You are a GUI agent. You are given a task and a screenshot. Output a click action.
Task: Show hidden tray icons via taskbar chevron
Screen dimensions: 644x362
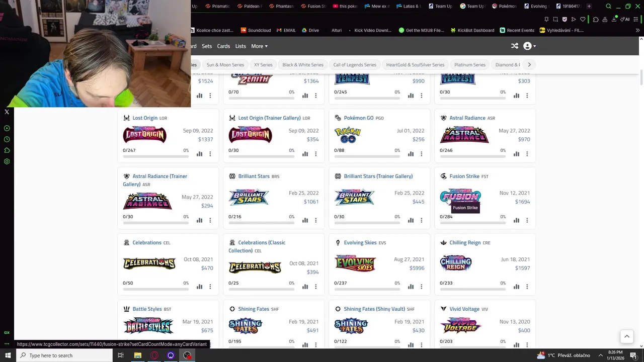(x=600, y=355)
